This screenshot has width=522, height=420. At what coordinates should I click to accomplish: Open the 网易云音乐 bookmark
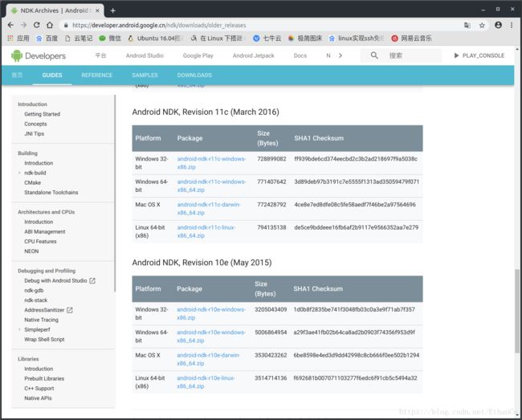[411, 39]
